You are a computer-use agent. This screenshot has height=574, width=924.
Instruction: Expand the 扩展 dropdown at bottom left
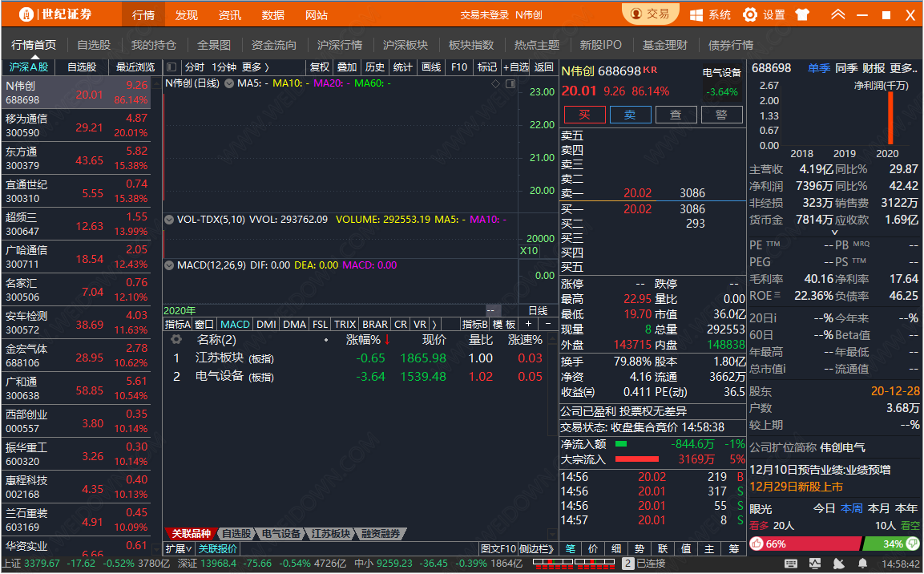(179, 549)
